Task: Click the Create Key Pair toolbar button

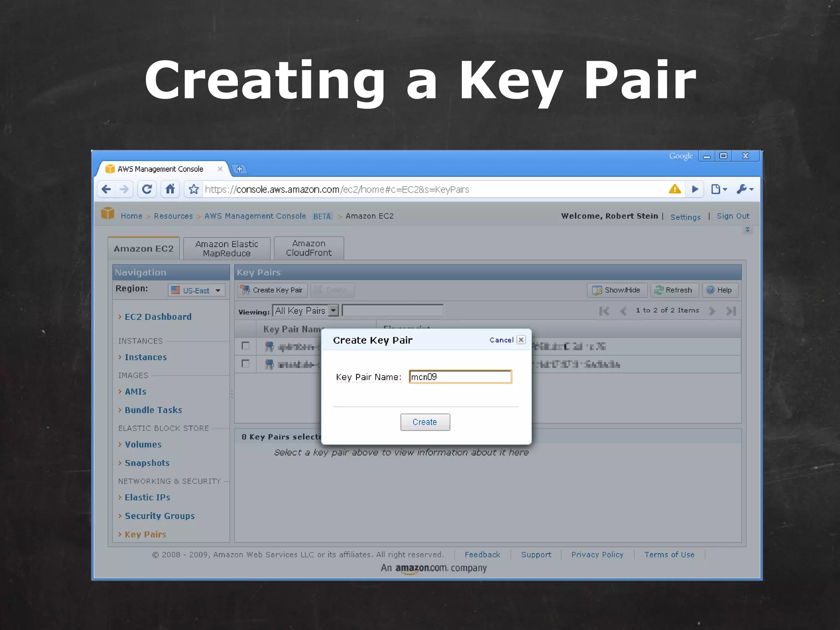Action: pyautogui.click(x=272, y=290)
